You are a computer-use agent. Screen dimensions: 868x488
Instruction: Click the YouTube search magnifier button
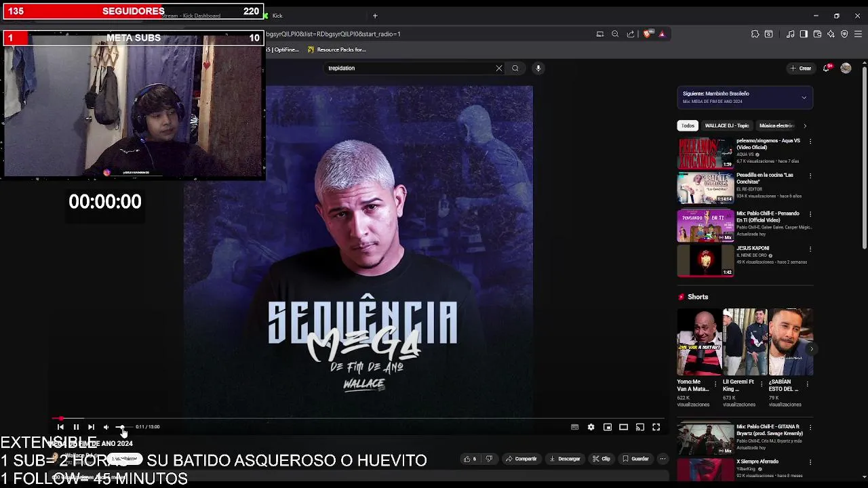pos(515,68)
